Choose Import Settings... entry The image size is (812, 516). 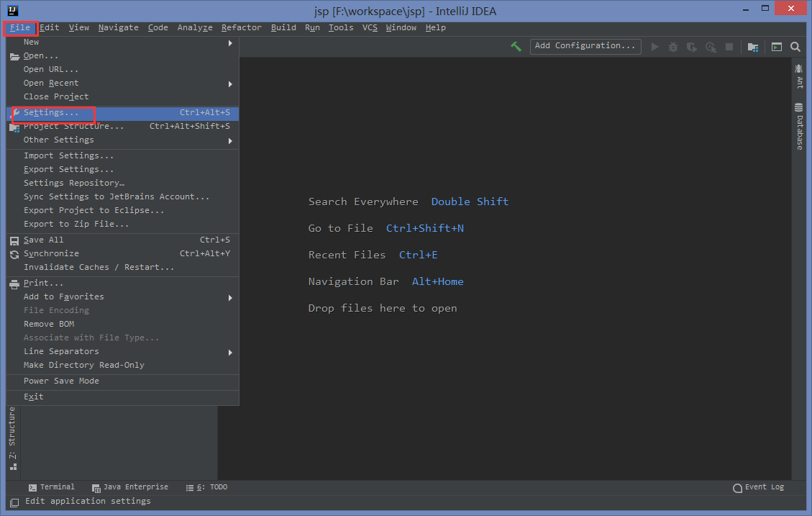click(123, 156)
